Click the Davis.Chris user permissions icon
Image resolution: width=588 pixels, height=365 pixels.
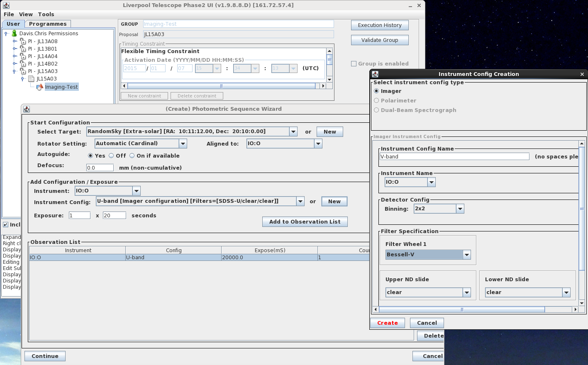click(14, 33)
